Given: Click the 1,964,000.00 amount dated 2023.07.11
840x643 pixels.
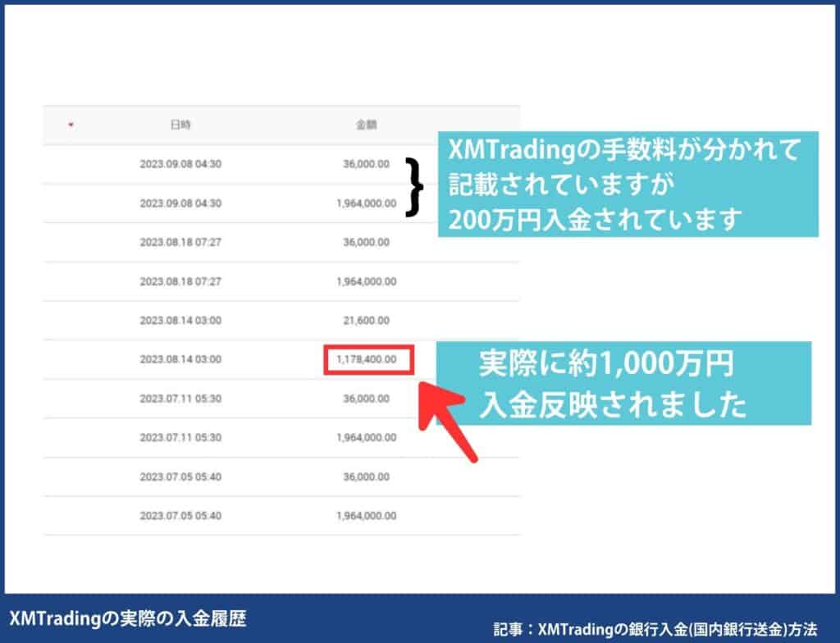Looking at the screenshot, I should [367, 438].
